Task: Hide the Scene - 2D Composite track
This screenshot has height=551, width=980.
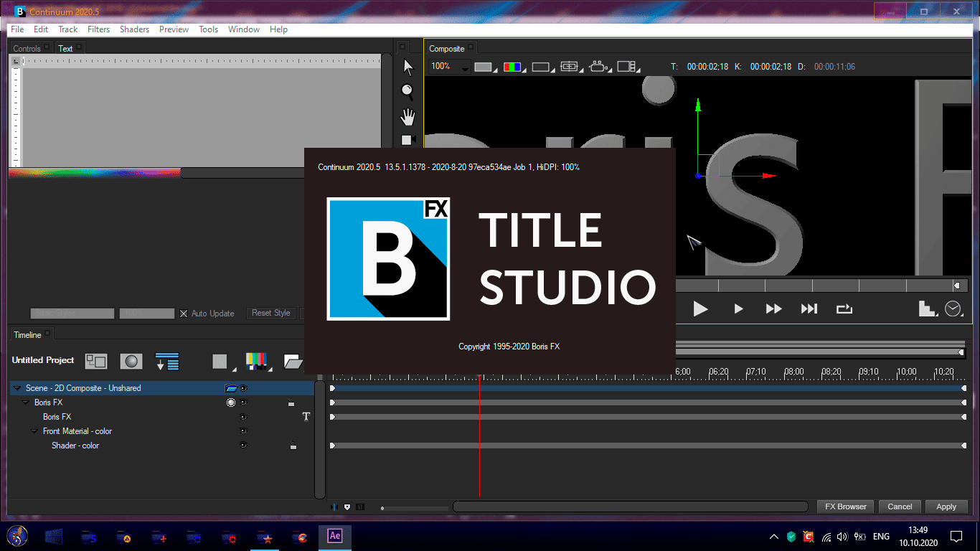Action: tap(243, 388)
